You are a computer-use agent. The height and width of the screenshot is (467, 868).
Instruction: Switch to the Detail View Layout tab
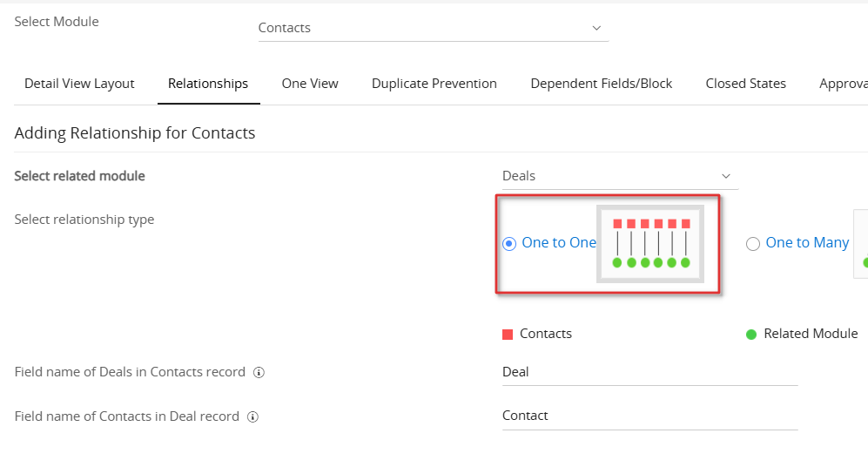click(x=79, y=84)
